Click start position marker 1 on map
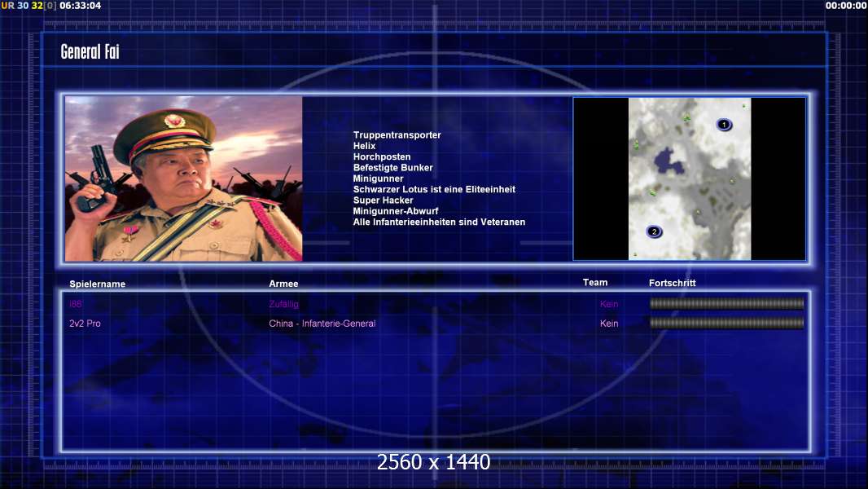 pyautogui.click(x=724, y=125)
